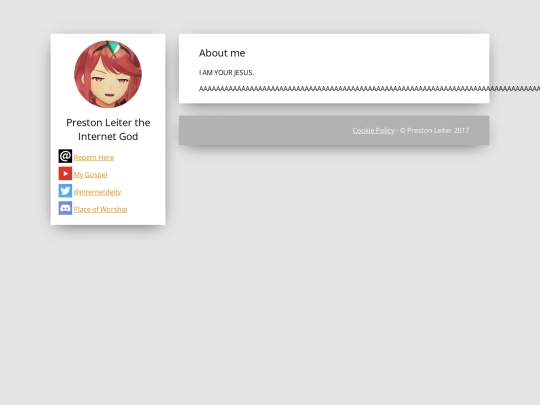Open the Repent Here link
The width and height of the screenshot is (540, 405).
pyautogui.click(x=94, y=157)
